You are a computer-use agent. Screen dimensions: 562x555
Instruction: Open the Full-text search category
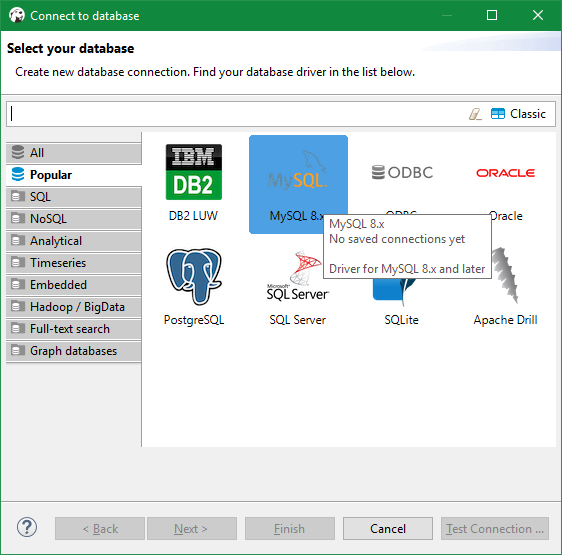74,329
